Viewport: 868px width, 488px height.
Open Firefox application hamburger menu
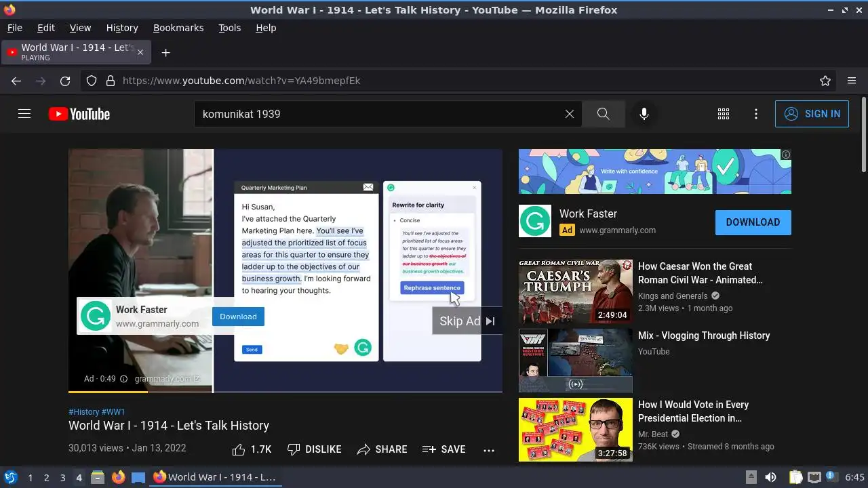tap(852, 81)
